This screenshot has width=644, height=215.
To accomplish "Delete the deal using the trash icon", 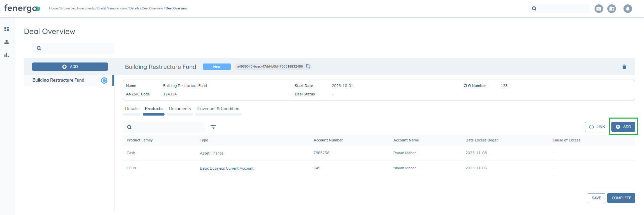I will click(x=624, y=67).
